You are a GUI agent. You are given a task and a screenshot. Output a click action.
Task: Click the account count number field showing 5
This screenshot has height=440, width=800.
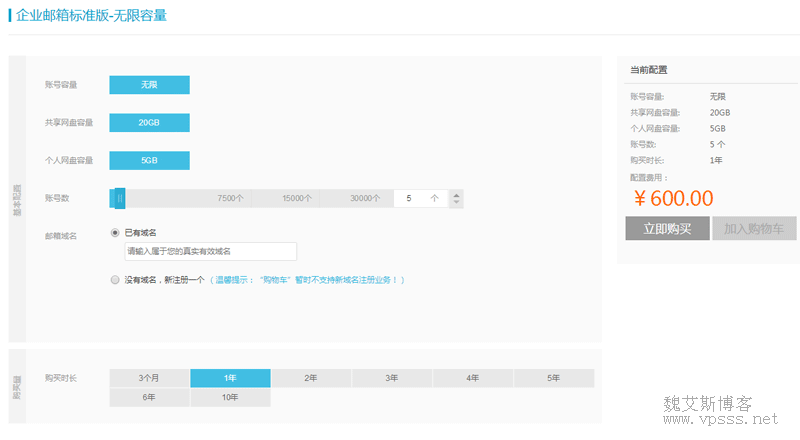pyautogui.click(x=415, y=198)
